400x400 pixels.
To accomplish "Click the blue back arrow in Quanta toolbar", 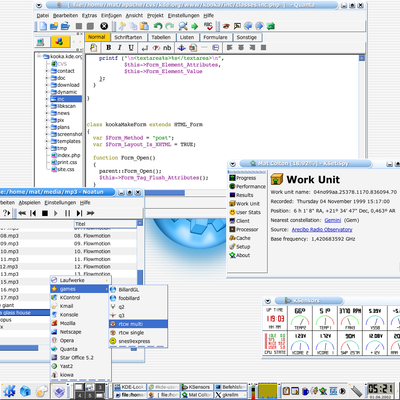I will [248, 26].
